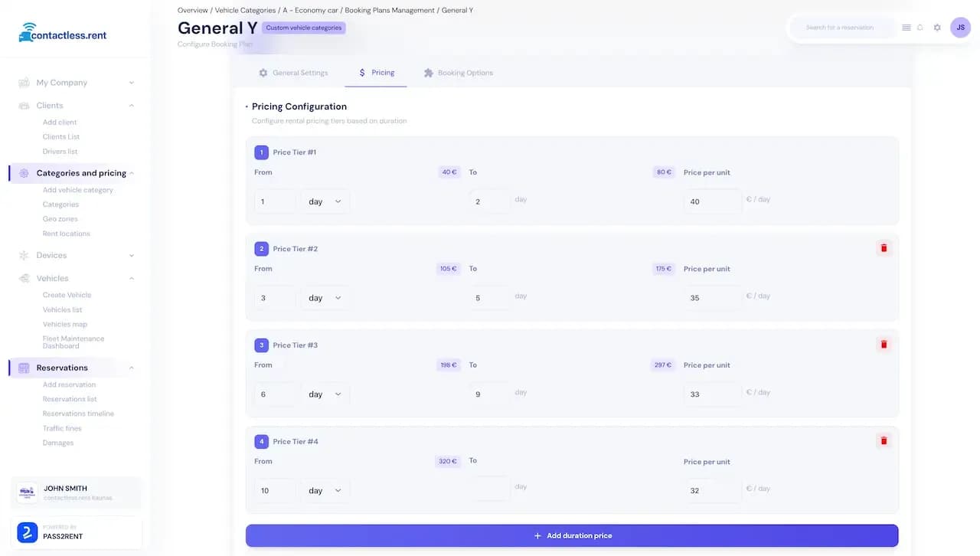
Task: Select the Pricing tab dollar icon
Action: click(x=362, y=73)
